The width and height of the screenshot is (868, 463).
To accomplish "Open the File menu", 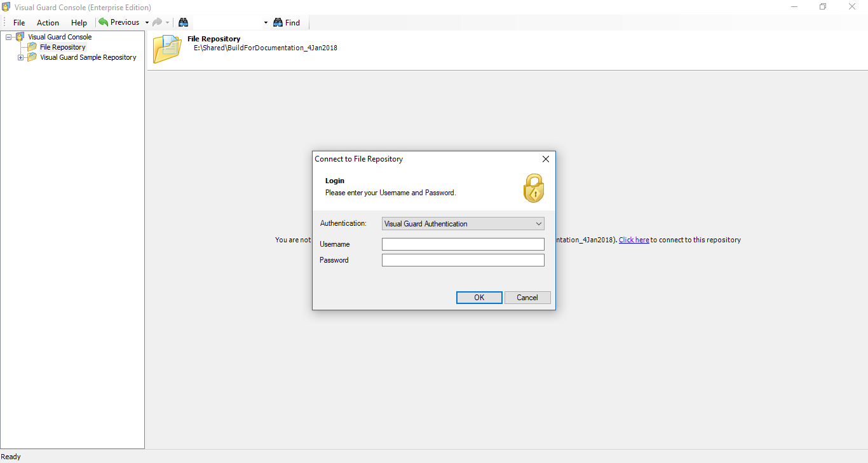I will tap(19, 22).
